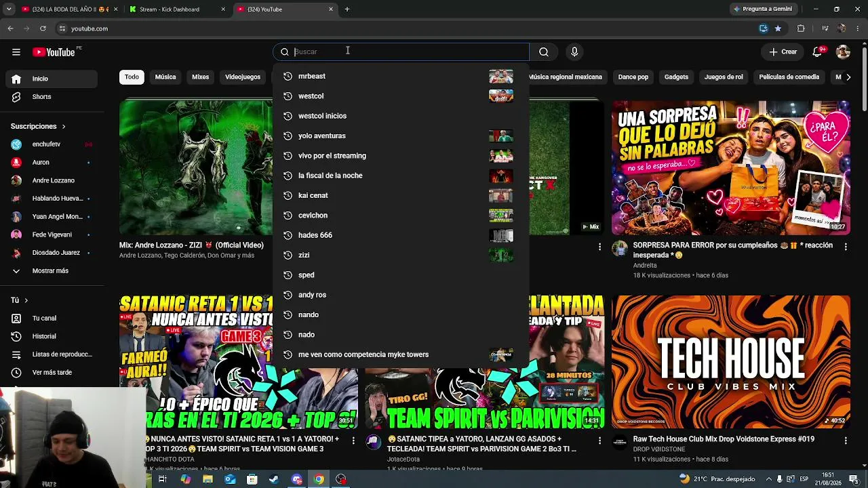Viewport: 868px width, 488px height.
Task: Open the notifications bell
Action: coord(818,52)
